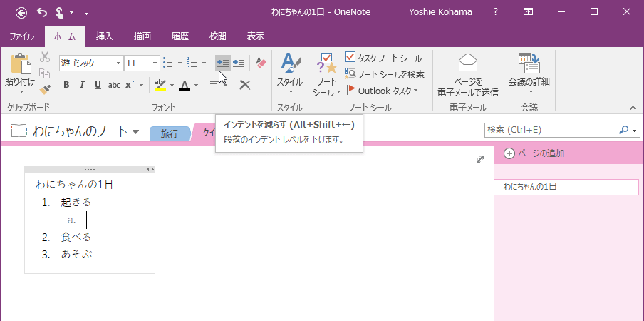This screenshot has height=321, width=644.
Task: Click ページを電子メールで送信 button
Action: click(468, 75)
